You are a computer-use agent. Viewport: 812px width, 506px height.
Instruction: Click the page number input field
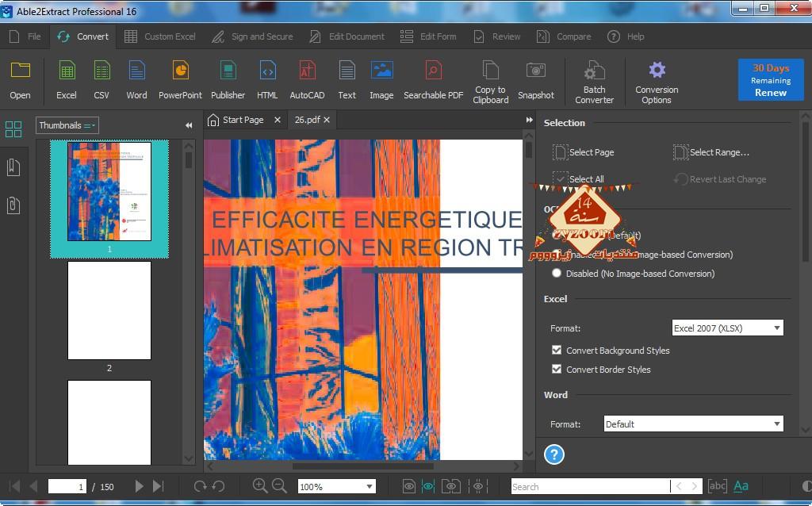point(67,486)
